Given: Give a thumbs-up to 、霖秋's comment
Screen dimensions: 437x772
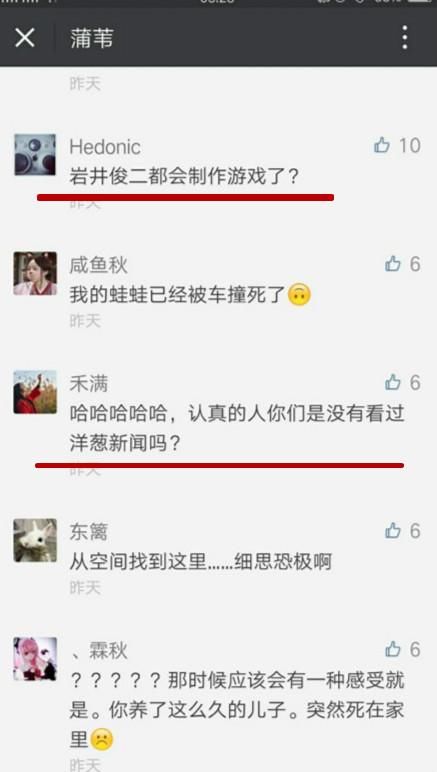Looking at the screenshot, I should pos(393,649).
